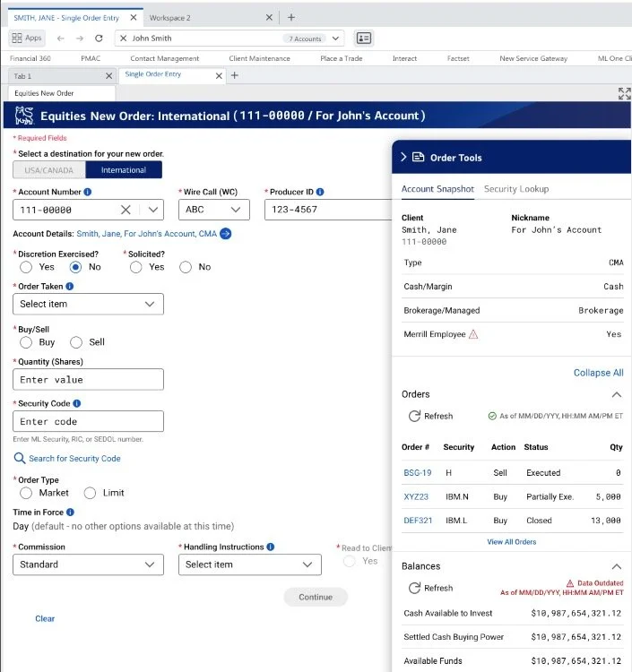
Task: Click the magnifier Search for Security Code icon
Action: tap(20, 458)
